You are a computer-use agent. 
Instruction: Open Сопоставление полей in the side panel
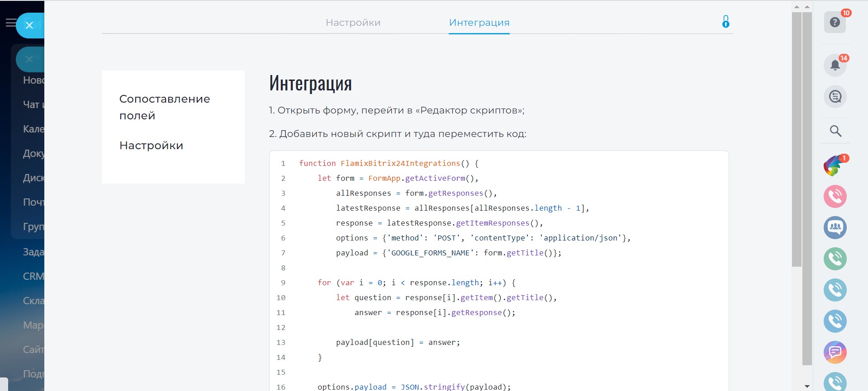click(164, 107)
